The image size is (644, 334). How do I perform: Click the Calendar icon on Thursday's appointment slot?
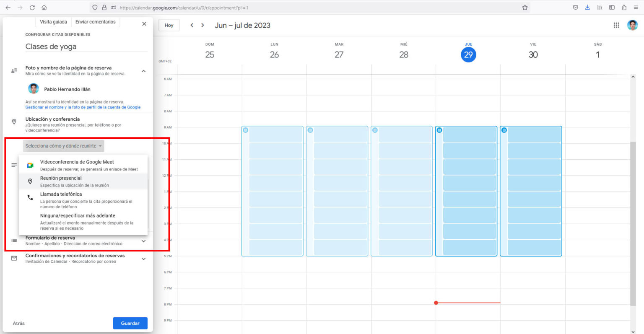pyautogui.click(x=439, y=130)
